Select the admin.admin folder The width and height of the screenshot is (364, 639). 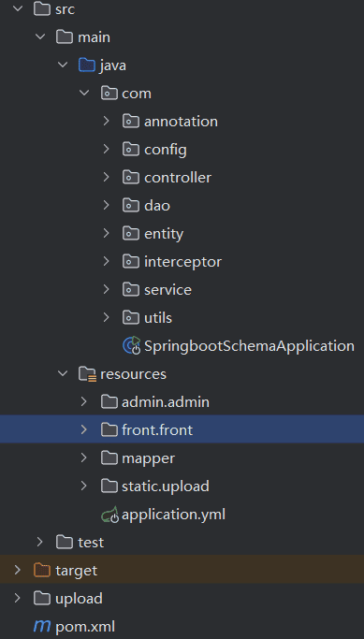(166, 402)
